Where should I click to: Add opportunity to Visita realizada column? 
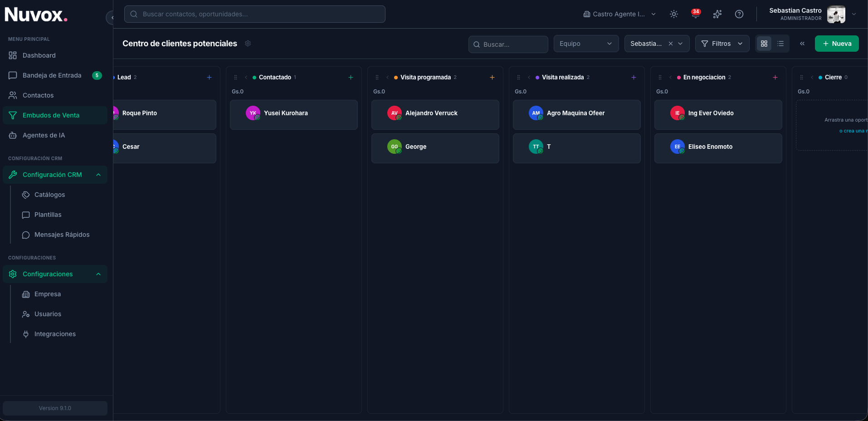coord(634,78)
